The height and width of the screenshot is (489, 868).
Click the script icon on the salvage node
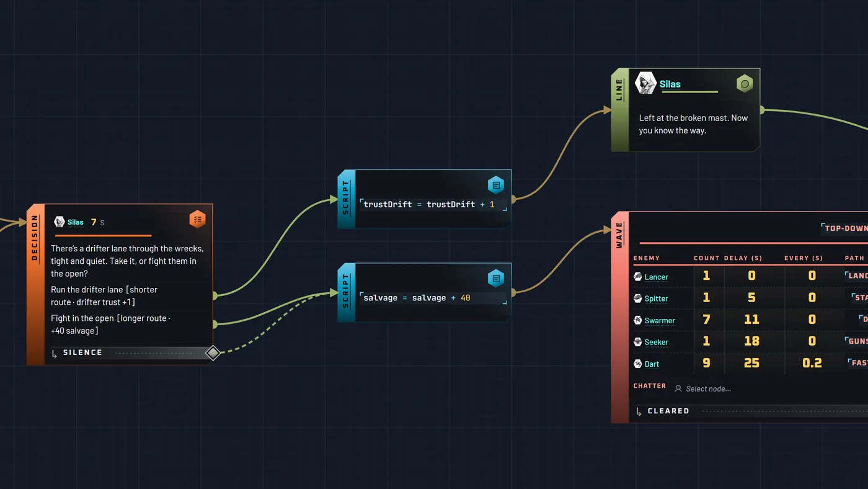tap(496, 279)
